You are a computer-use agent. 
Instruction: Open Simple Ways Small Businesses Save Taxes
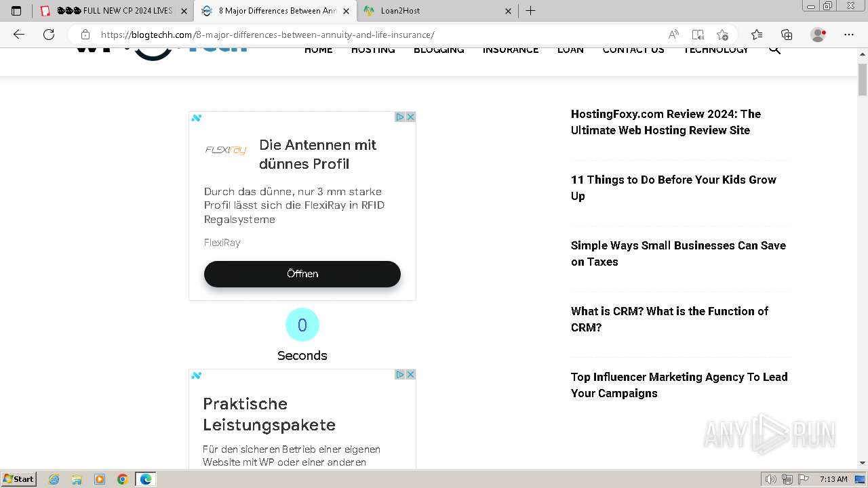coord(678,253)
